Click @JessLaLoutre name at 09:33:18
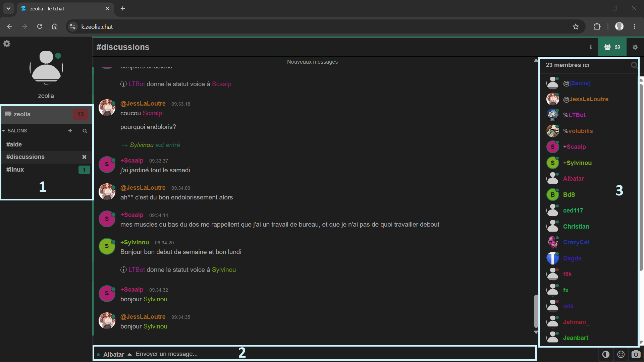 point(143,104)
